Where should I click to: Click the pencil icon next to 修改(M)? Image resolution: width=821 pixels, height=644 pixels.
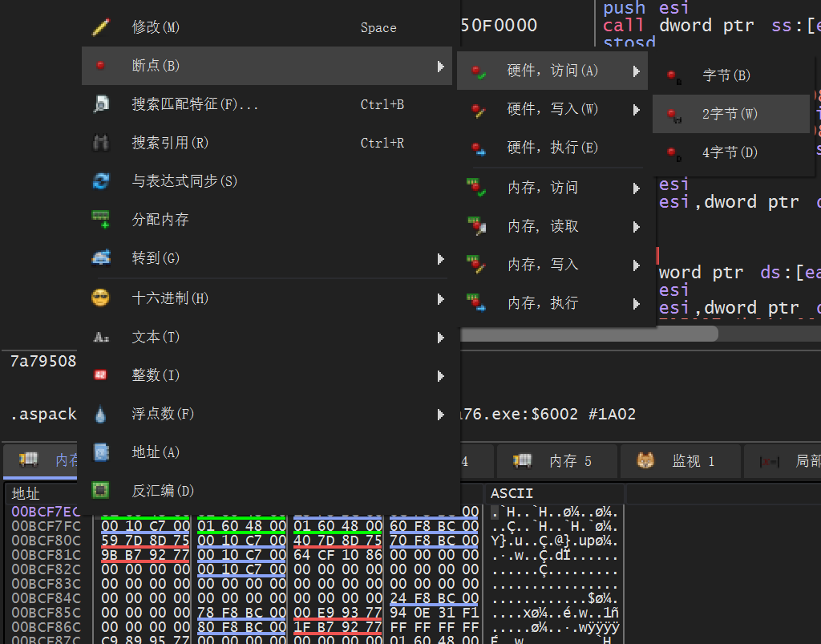pyautogui.click(x=101, y=27)
